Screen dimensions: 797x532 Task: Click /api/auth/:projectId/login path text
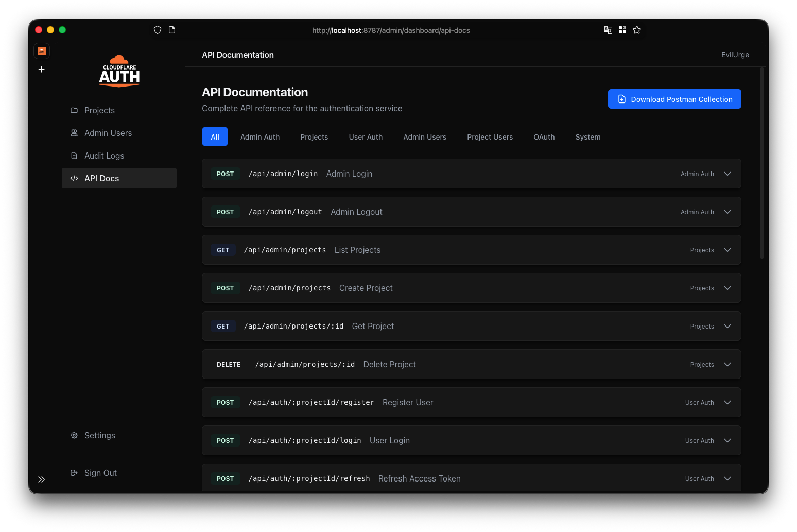[x=305, y=440]
